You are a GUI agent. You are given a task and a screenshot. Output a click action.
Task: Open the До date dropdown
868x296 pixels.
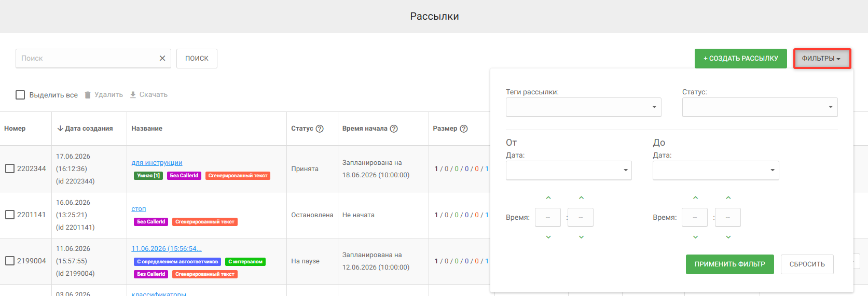(716, 170)
